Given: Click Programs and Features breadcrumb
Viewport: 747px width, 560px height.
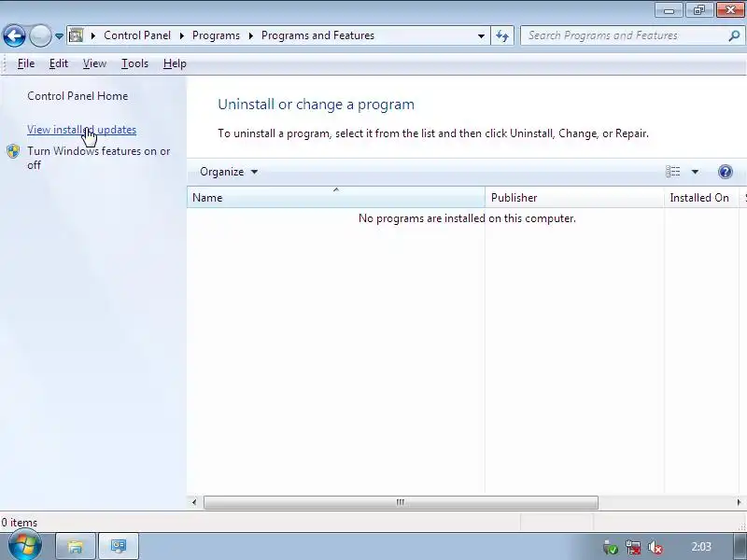Looking at the screenshot, I should pos(317,35).
